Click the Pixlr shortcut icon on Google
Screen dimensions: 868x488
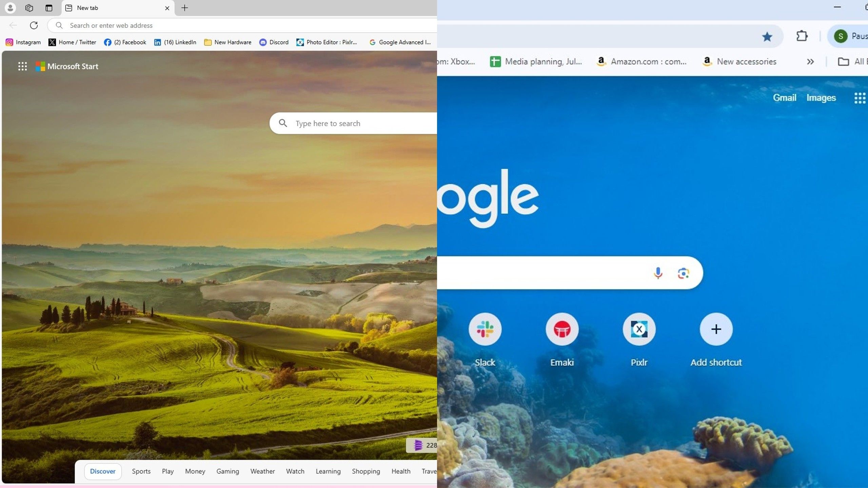638,329
